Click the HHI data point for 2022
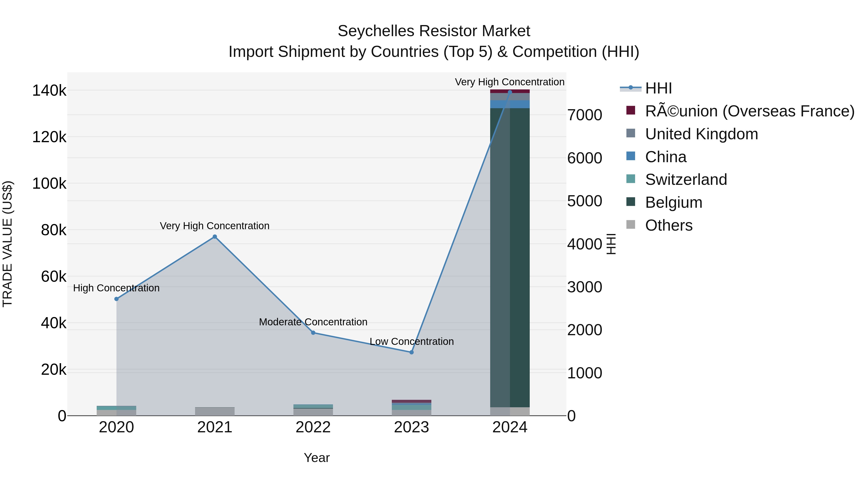Viewport: 868px width, 488px height. pos(313,333)
